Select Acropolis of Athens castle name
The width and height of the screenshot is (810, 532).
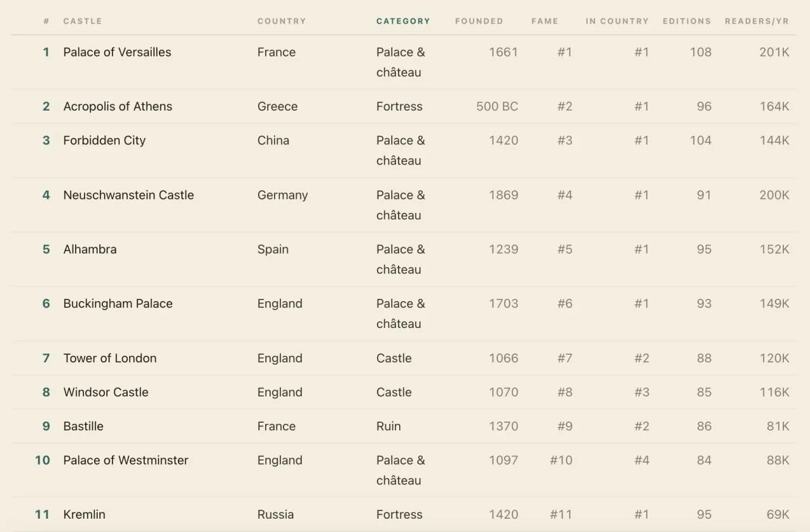118,106
